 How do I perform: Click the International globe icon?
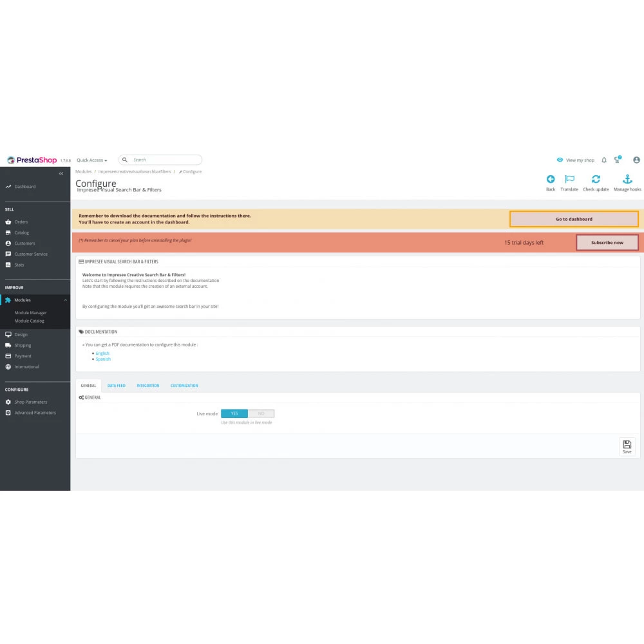(x=8, y=367)
